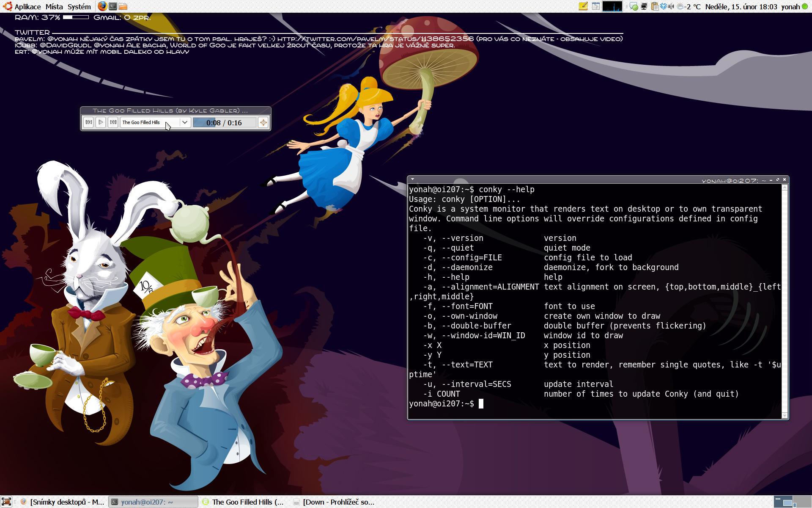Open the weather applet showing -2 °C
Image resolution: width=812 pixels, height=508 pixels.
(x=689, y=6)
